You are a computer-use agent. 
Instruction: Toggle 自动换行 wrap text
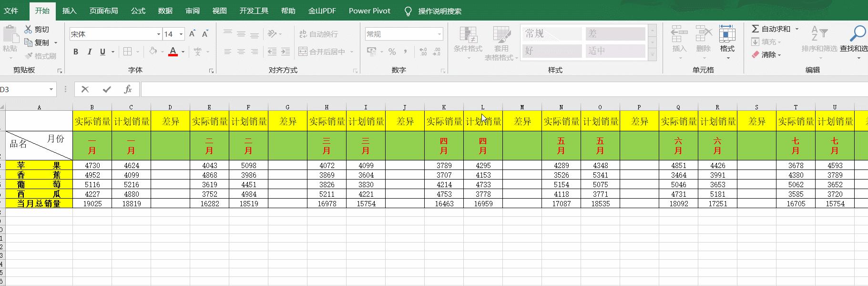[x=318, y=34]
